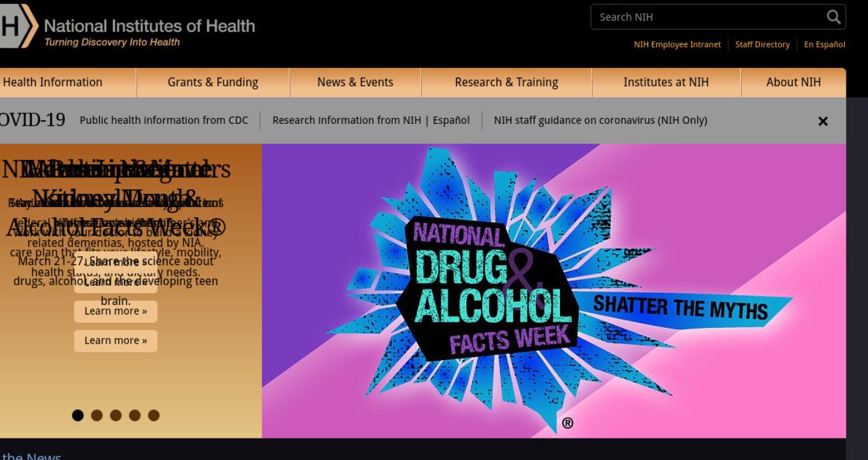This screenshot has height=460, width=868.
Task: Open NIH staff guidance on coronavirus link
Action: (x=600, y=120)
